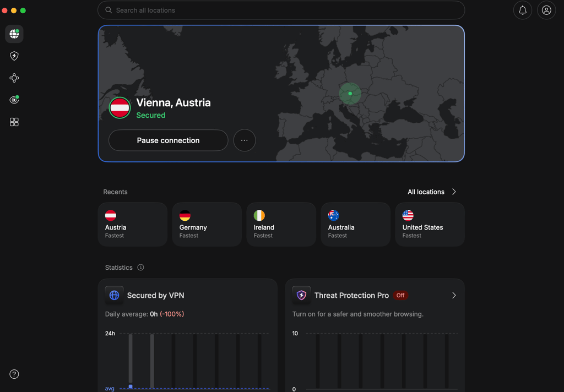
Task: Click 'Turn on for a safer' description
Action: click(x=358, y=314)
